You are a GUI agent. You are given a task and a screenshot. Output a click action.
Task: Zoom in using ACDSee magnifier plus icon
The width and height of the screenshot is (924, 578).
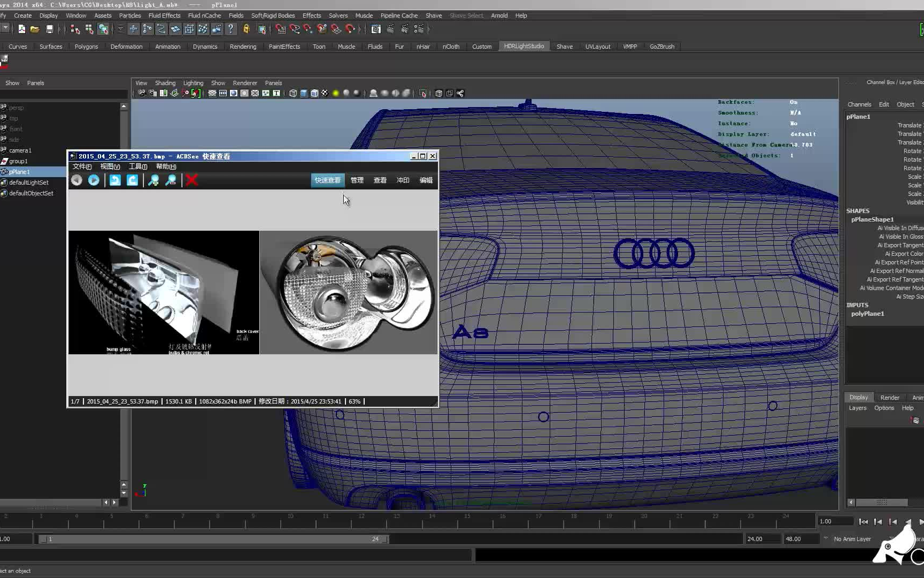pos(153,180)
